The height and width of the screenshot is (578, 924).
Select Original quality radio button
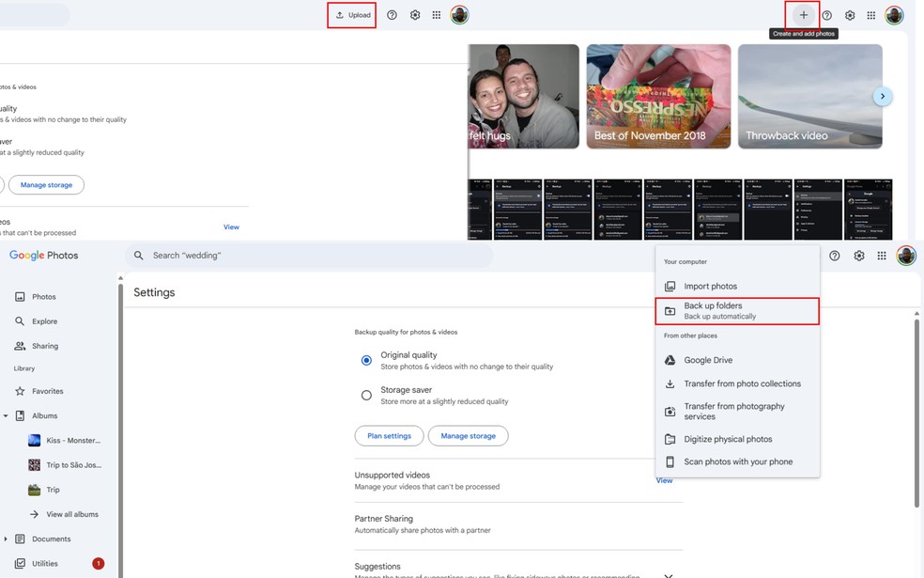366,360
